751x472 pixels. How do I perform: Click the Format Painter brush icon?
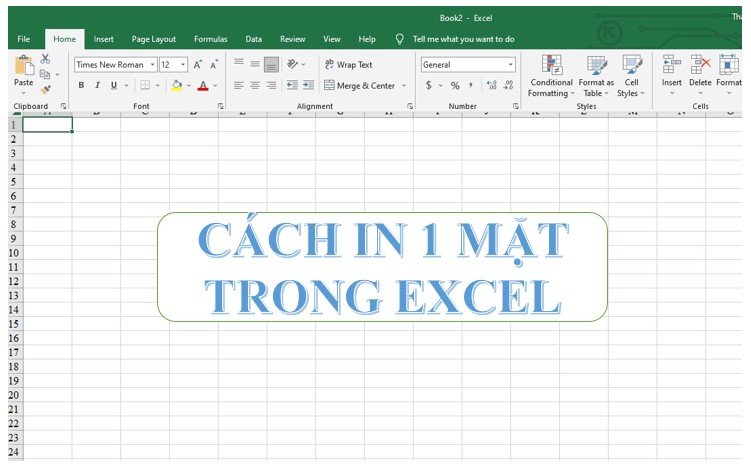coord(46,89)
